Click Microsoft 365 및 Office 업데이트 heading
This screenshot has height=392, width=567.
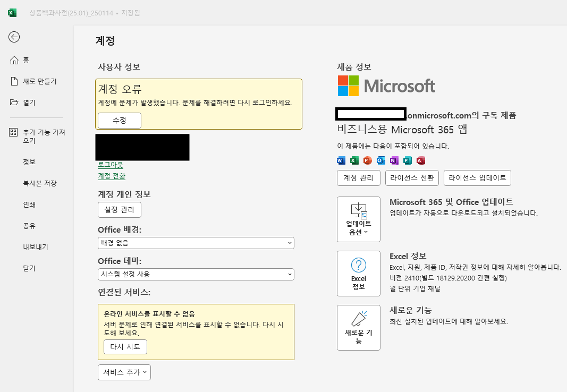(451, 202)
